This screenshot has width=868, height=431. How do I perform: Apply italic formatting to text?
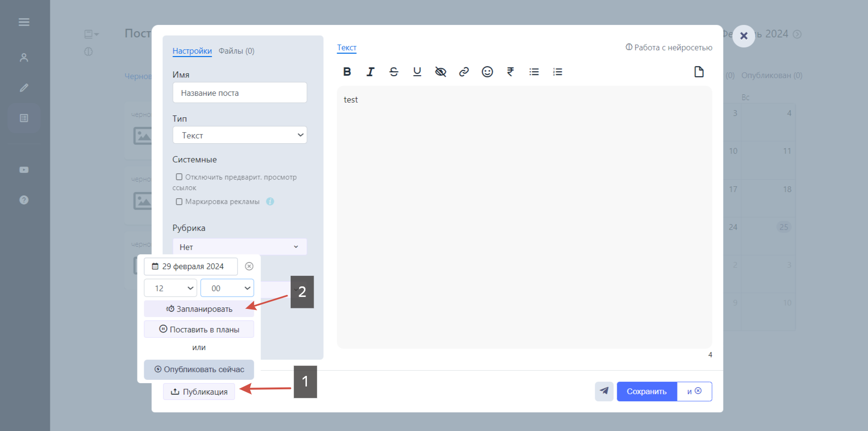[371, 72]
